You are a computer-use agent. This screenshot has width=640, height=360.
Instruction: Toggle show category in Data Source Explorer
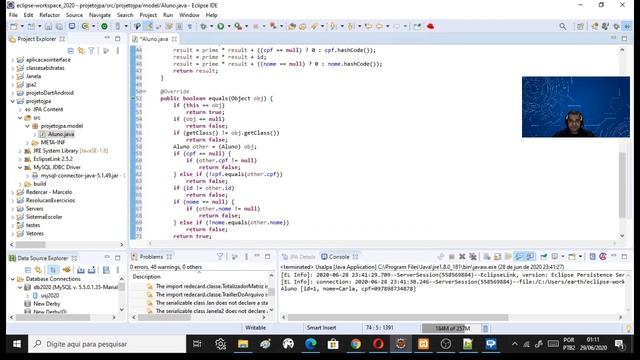53,270
